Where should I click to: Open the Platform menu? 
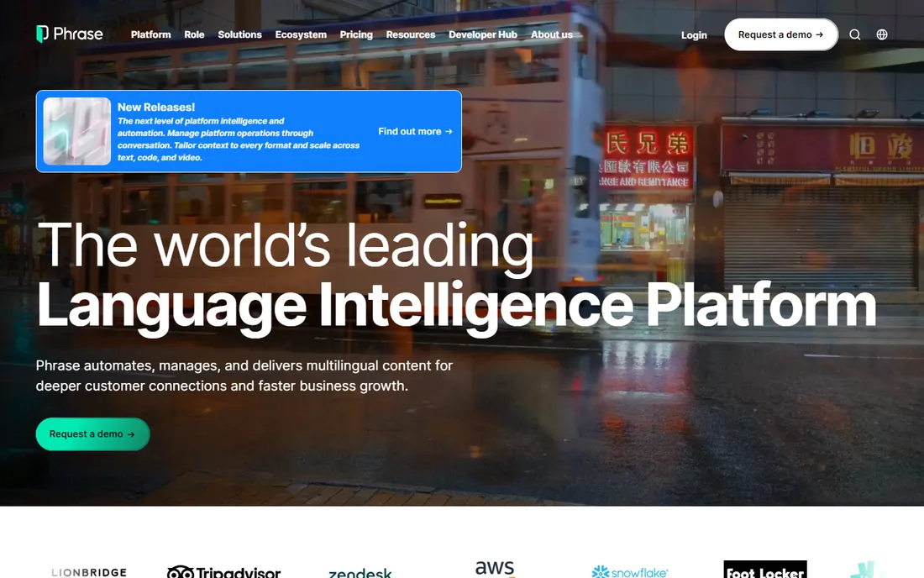(x=151, y=34)
